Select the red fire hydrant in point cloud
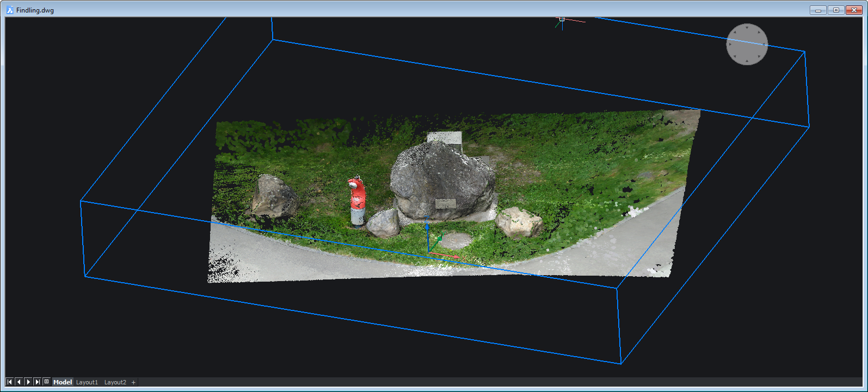Image resolution: width=868 pixels, height=392 pixels. pos(357,200)
